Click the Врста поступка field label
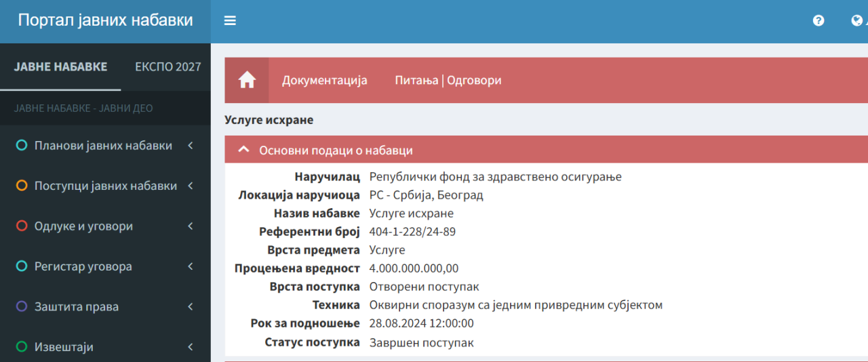This screenshot has height=362, width=868. [x=315, y=287]
